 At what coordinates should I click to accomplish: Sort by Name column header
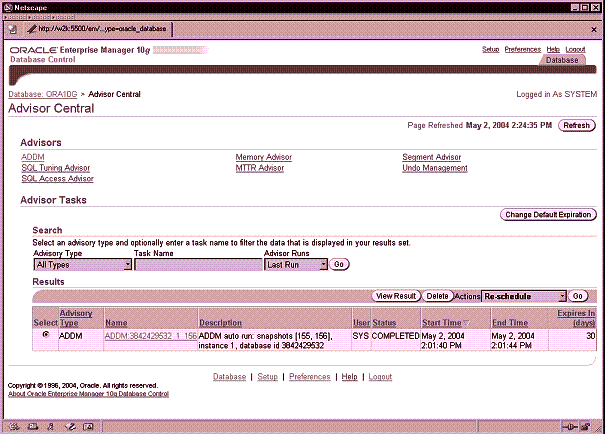[x=116, y=323]
